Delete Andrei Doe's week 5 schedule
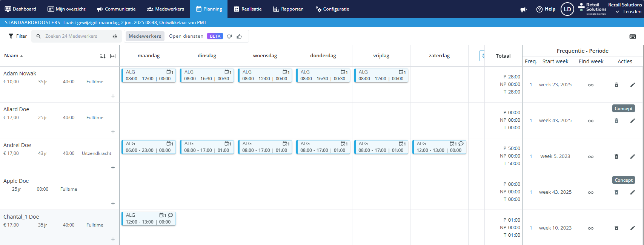Viewport: 644px width, 245px height. (x=616, y=156)
